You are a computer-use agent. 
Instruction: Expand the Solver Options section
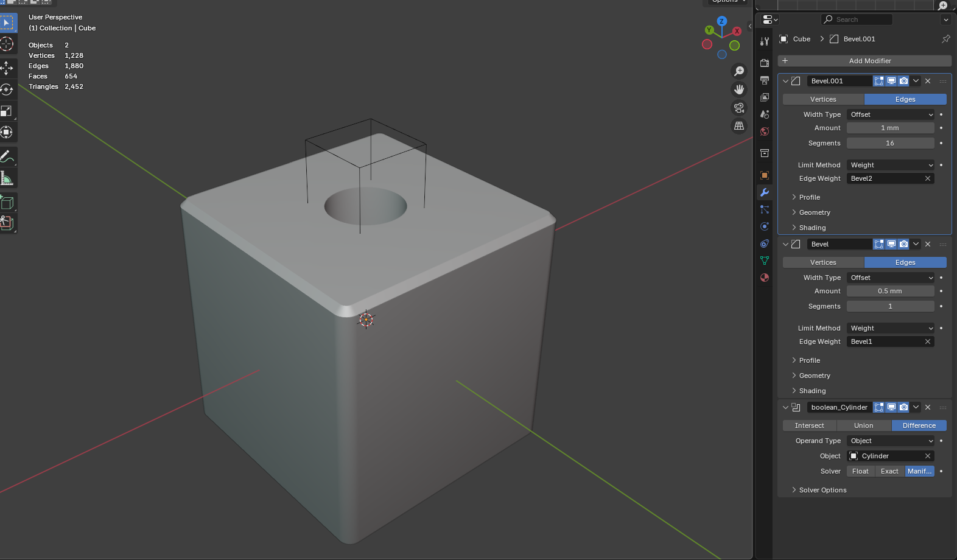[x=822, y=490]
